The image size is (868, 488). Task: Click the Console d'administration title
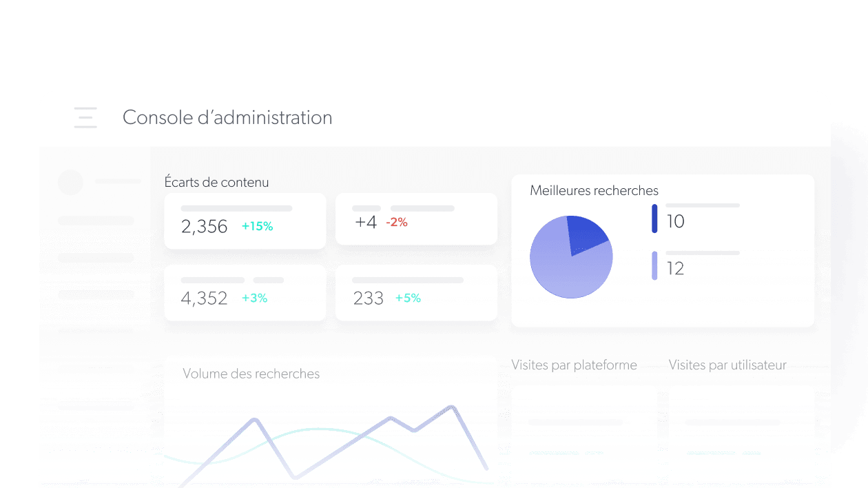click(x=227, y=118)
